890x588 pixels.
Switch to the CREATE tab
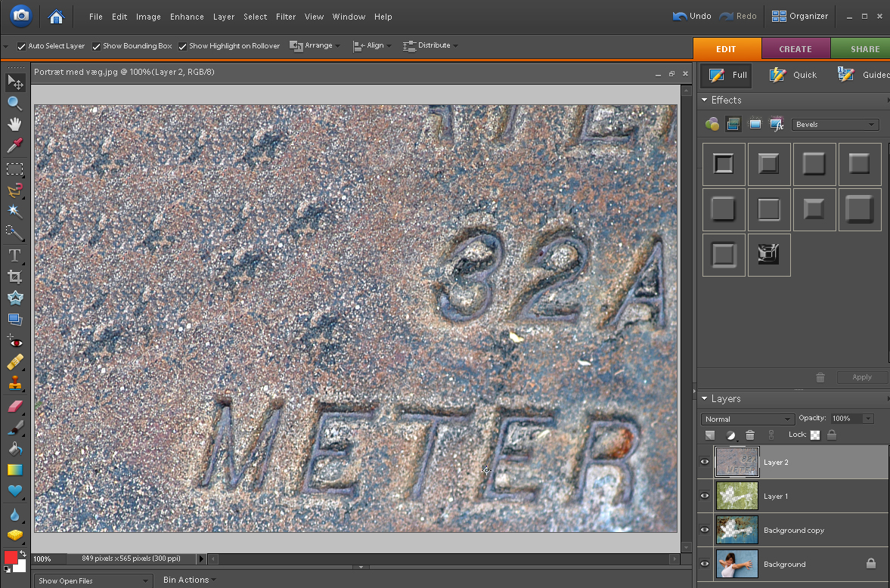coord(795,49)
